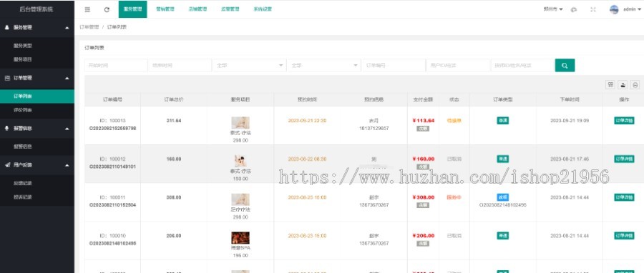Click the export icon above the table
644x273 pixels.
click(x=623, y=84)
